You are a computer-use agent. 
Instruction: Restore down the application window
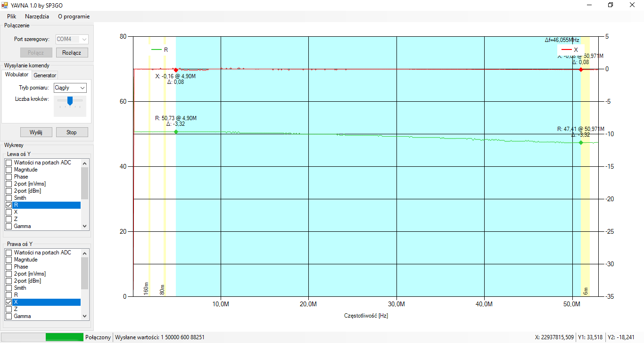(x=611, y=5)
